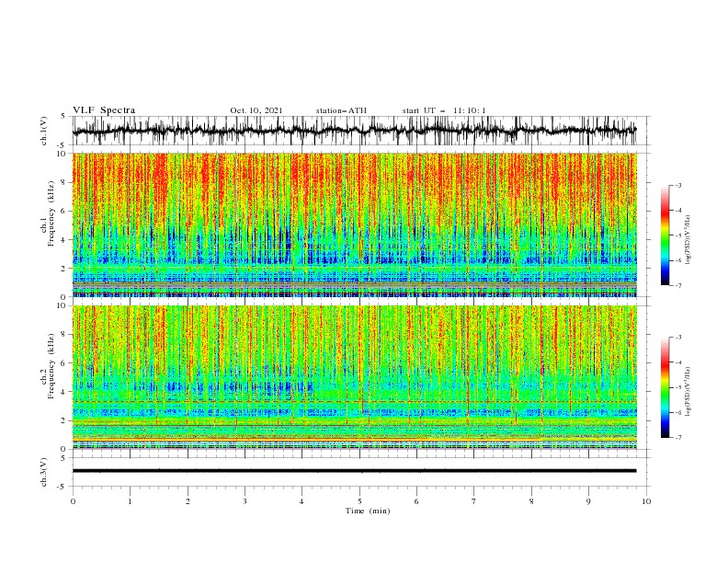
Task: Click the "ch.1(V)" waveform axis label
Action: [x=44, y=131]
